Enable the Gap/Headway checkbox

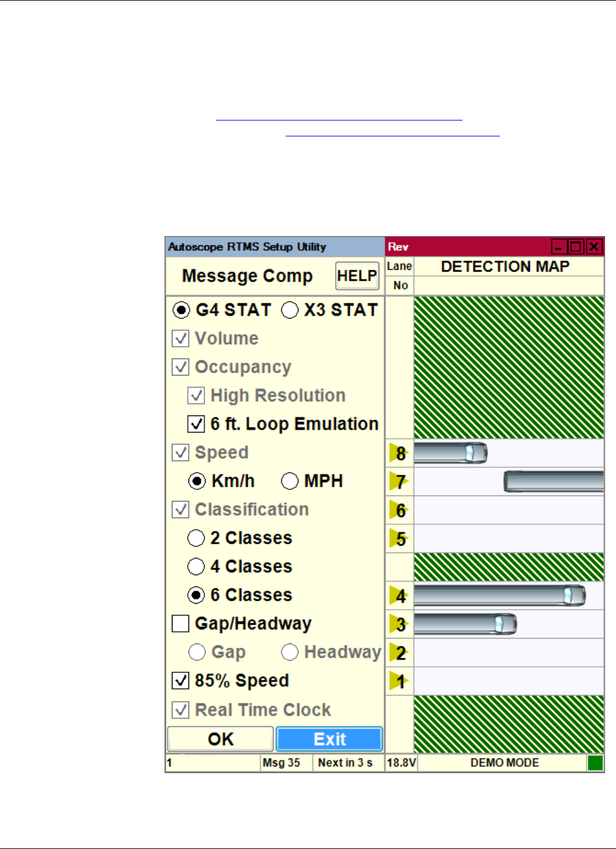[180, 623]
